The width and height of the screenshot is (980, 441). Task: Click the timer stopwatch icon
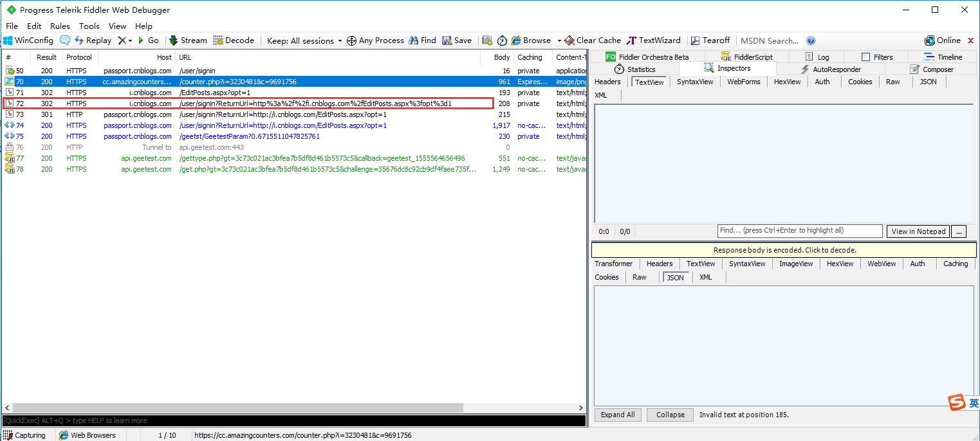(502, 40)
